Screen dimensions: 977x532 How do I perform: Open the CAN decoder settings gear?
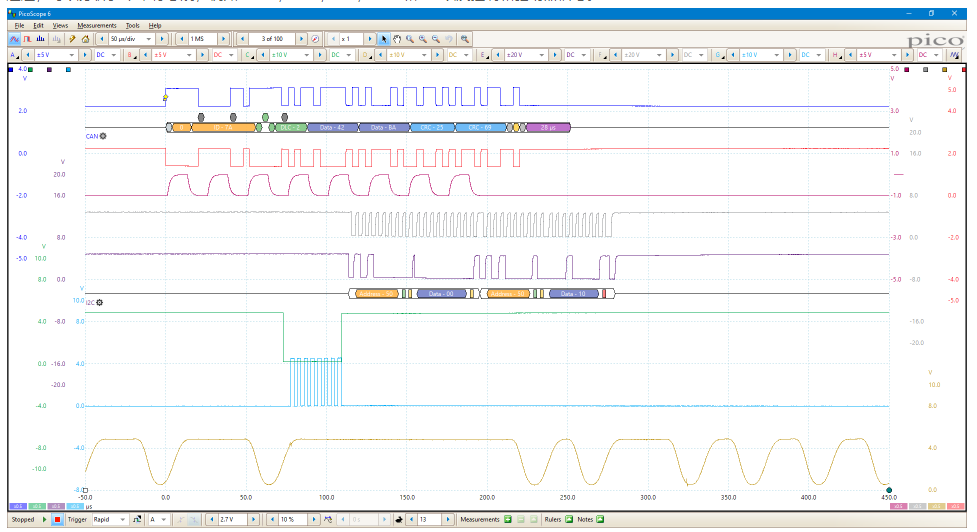click(103, 136)
